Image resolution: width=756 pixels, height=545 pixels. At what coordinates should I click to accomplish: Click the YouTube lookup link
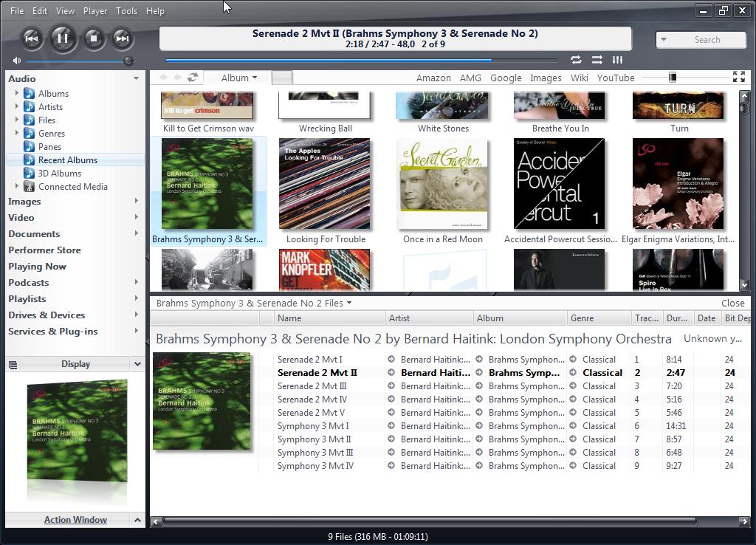[x=616, y=78]
